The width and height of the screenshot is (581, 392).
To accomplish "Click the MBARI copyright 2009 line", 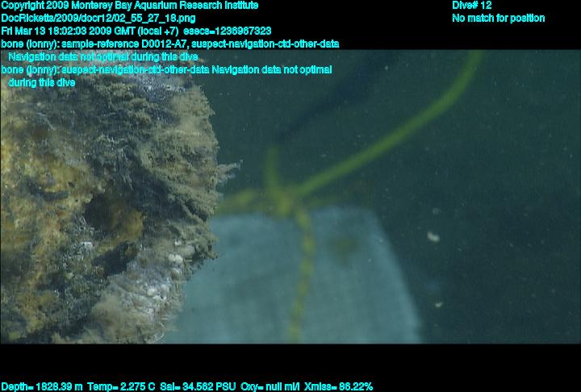I will pyautogui.click(x=130, y=6).
